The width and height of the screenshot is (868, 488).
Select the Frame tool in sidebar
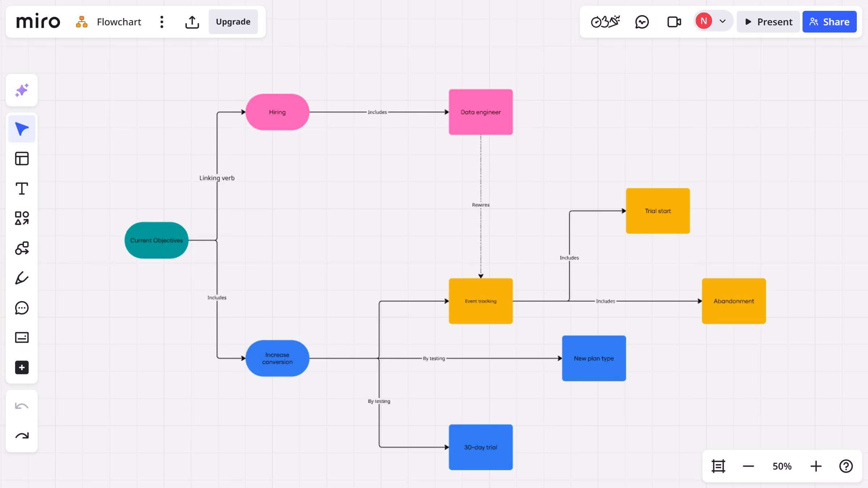[x=22, y=338]
